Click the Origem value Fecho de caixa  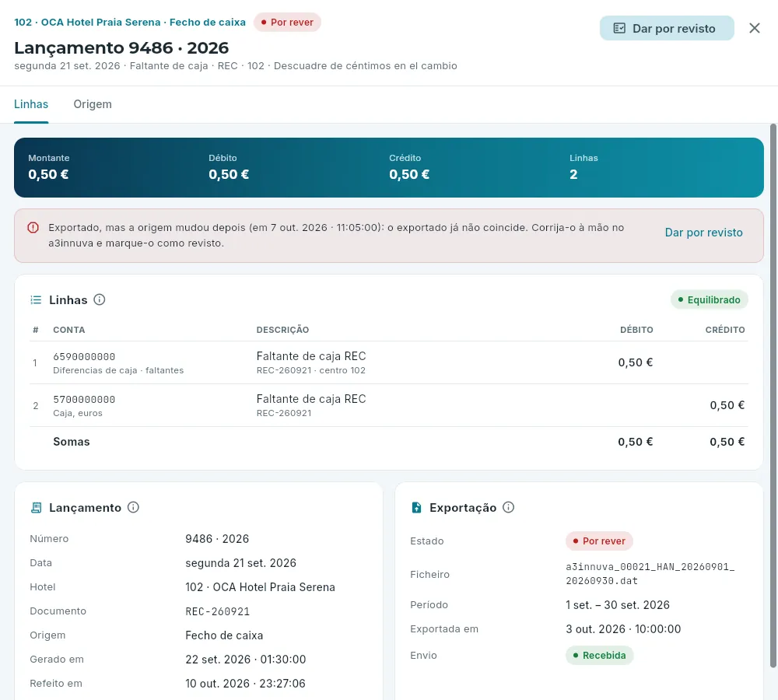(x=224, y=635)
